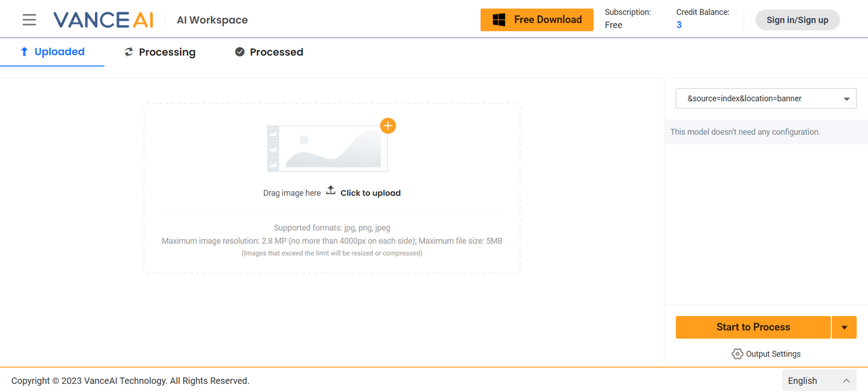The image size is (868, 392).
Task: Open the arrow dropdown beside Start to Process
Action: (844, 328)
